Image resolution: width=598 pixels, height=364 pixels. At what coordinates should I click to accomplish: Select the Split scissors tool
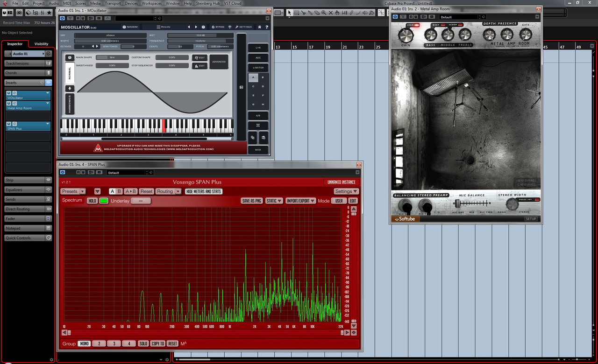[303, 13]
